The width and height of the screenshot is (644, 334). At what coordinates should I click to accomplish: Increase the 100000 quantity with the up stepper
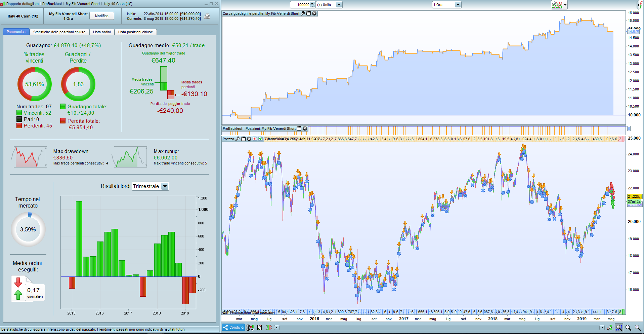(312, 3)
